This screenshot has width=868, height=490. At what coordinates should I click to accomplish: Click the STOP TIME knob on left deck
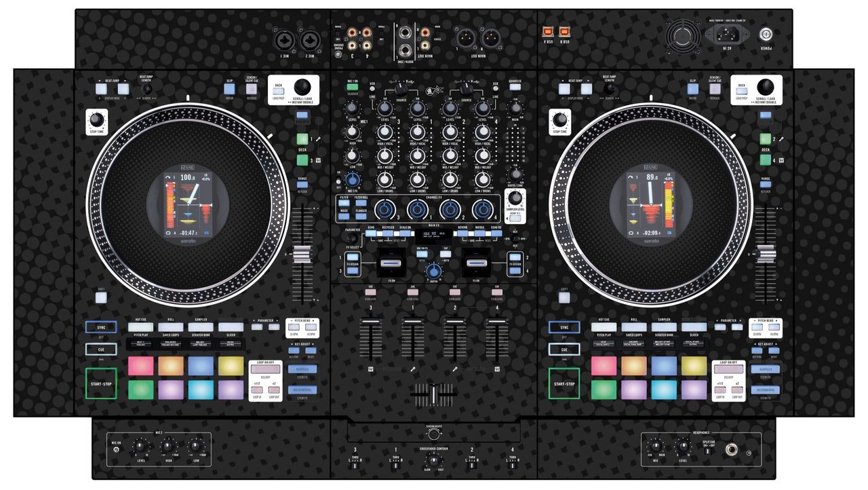click(97, 120)
